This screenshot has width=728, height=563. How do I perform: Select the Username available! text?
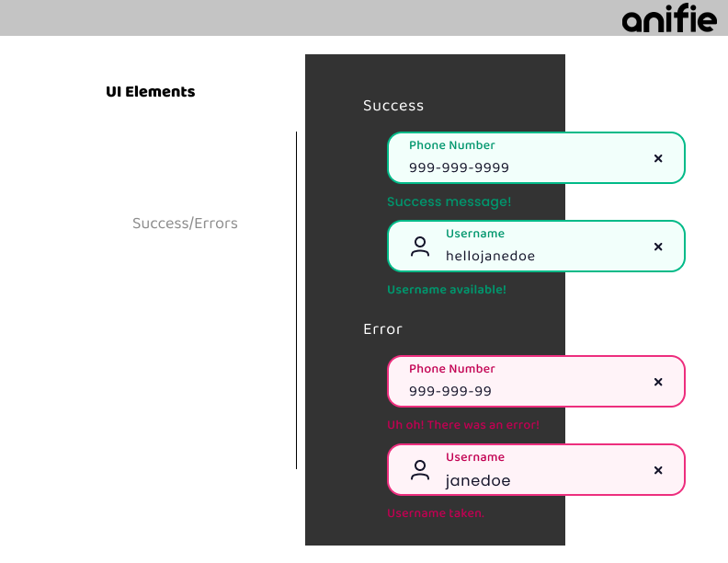pos(447,290)
